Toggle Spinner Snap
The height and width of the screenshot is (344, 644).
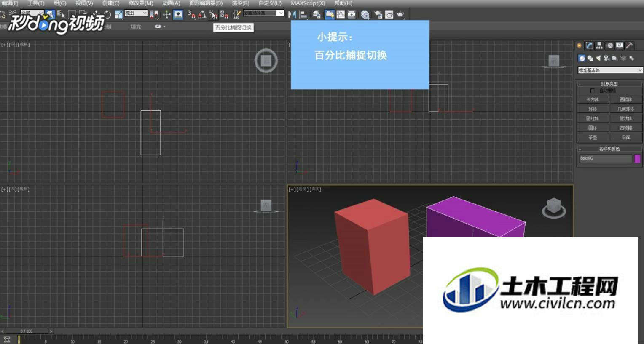[224, 14]
